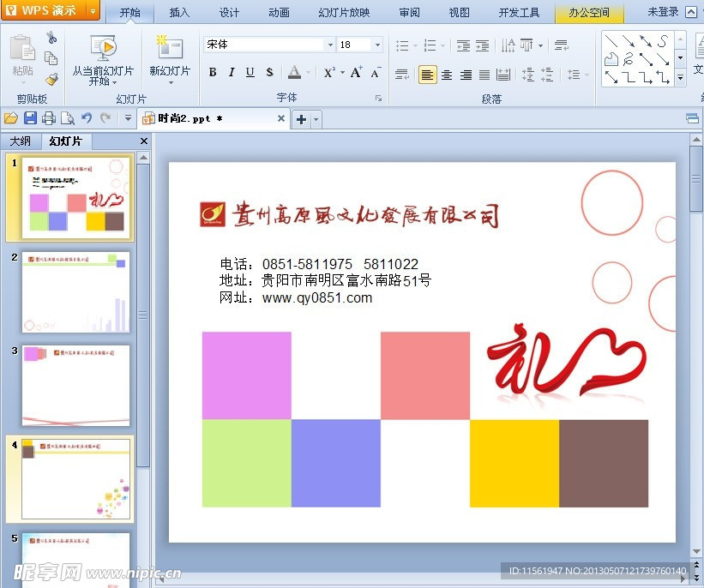This screenshot has width=704, height=588.
Task: Expand the shapes gallery
Action: pos(680,78)
